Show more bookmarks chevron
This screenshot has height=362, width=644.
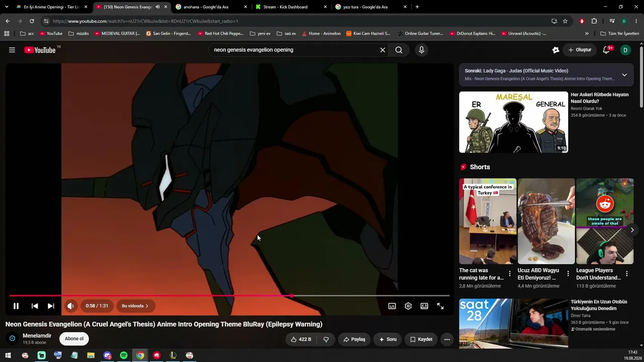tap(587, 34)
